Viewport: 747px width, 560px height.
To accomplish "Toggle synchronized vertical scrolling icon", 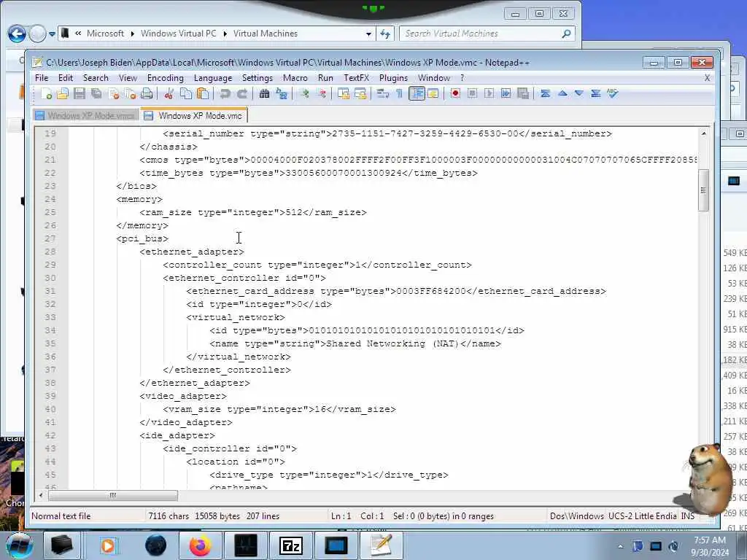I will point(344,94).
